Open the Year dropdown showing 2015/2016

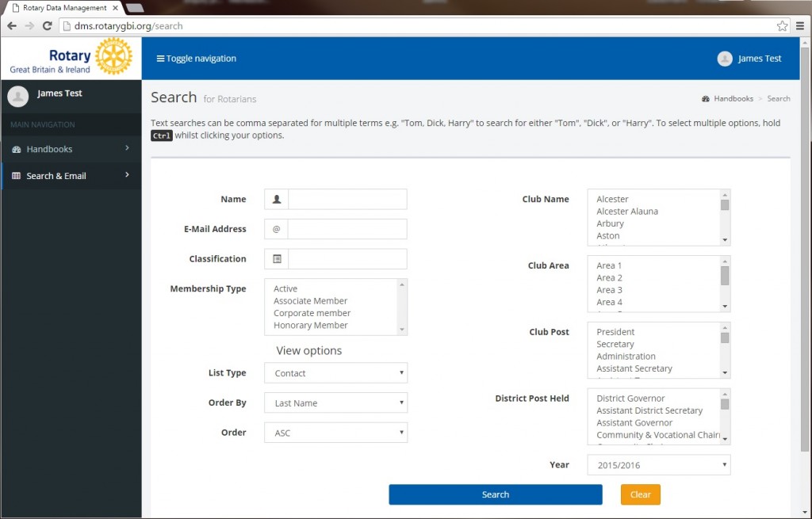(x=659, y=465)
